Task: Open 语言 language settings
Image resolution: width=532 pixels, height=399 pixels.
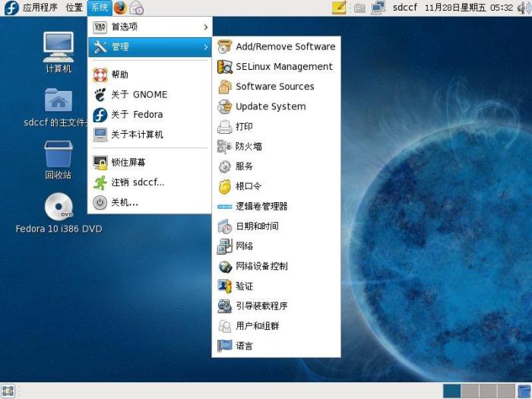Action: tap(276, 346)
